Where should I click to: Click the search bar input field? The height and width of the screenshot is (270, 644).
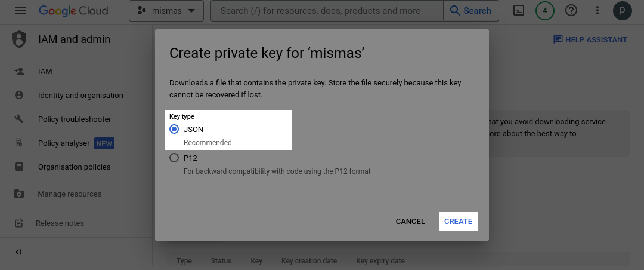(x=327, y=11)
